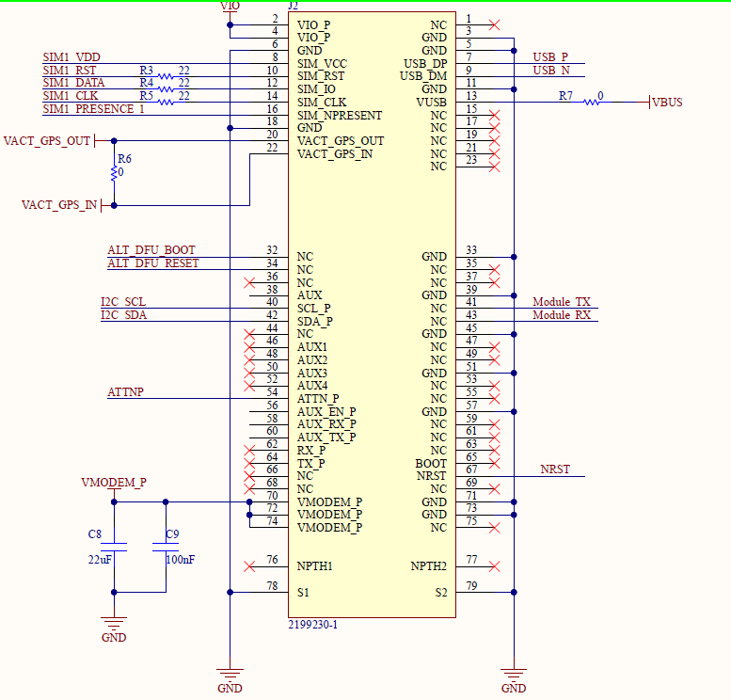Click the USB_P net label
Screen dimensions: 731x700
[550, 57]
